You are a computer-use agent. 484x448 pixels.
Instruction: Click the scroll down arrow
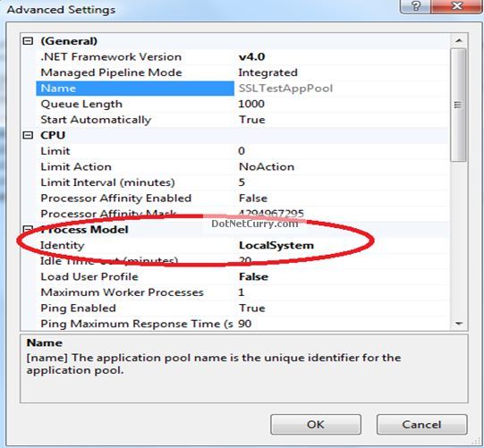coord(459,324)
